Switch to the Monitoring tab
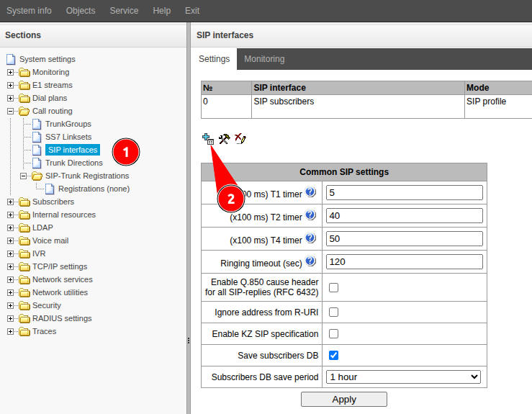 [264, 59]
